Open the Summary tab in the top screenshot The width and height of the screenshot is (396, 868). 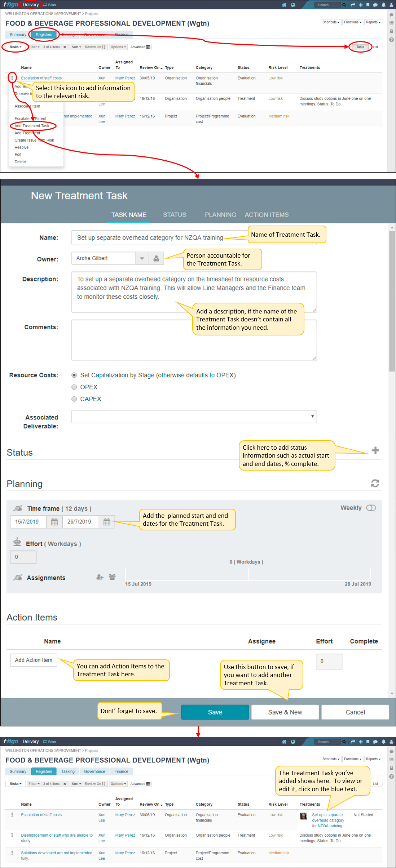[x=18, y=35]
